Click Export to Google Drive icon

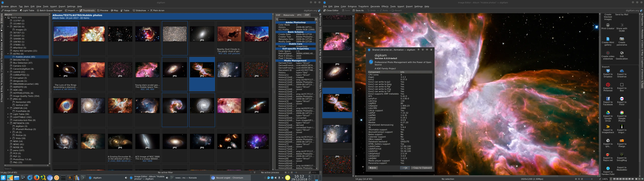coord(608,113)
